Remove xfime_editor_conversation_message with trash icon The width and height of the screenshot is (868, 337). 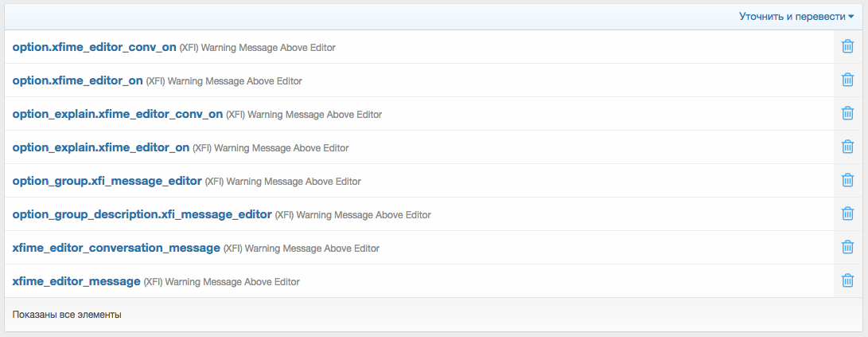coord(848,248)
